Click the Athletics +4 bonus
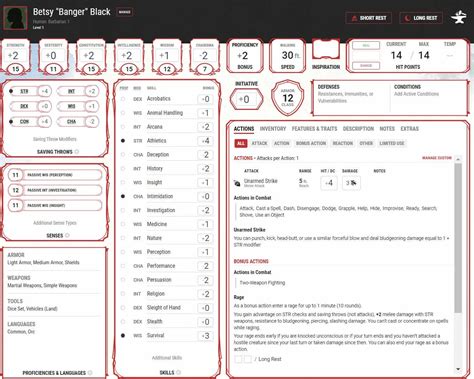The image size is (474, 379). (x=205, y=141)
